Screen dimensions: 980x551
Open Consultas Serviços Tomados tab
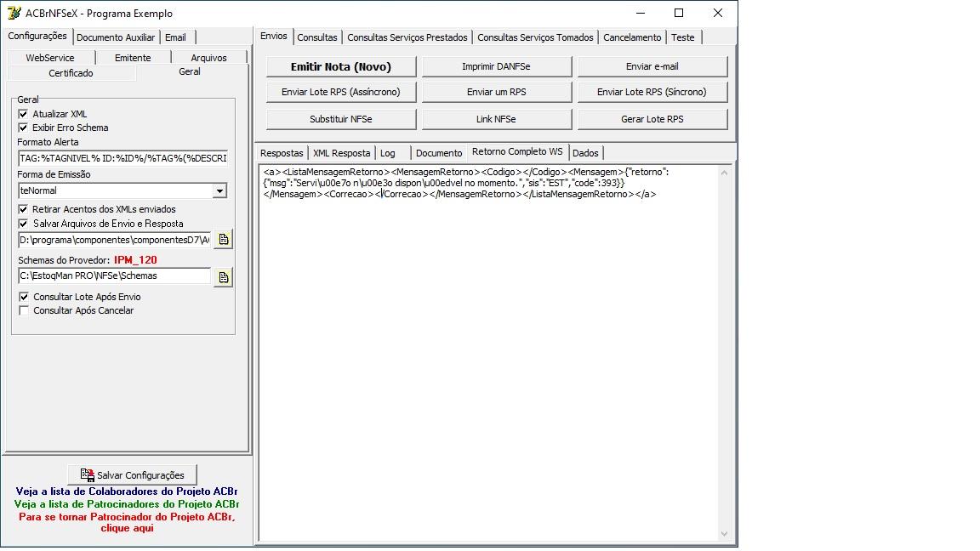[535, 37]
